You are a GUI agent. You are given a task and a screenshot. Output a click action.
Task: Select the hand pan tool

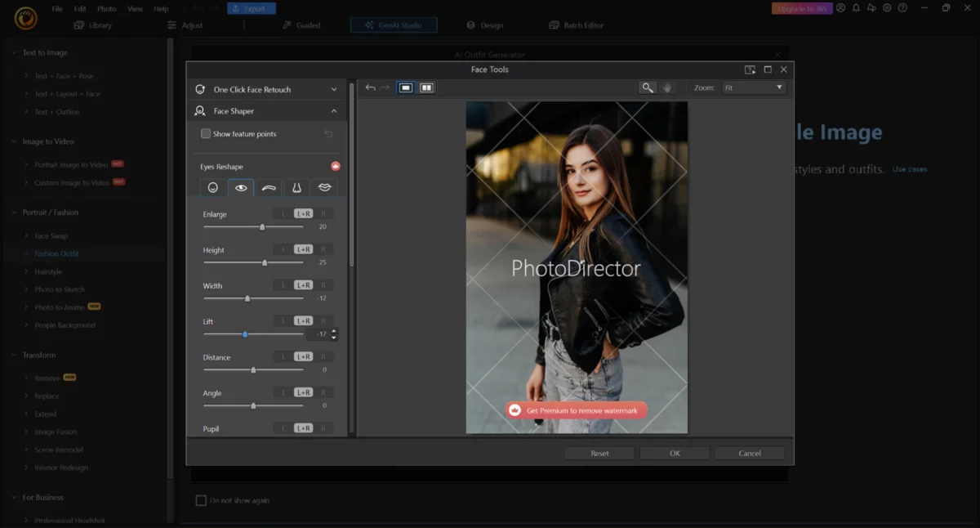[x=668, y=87]
